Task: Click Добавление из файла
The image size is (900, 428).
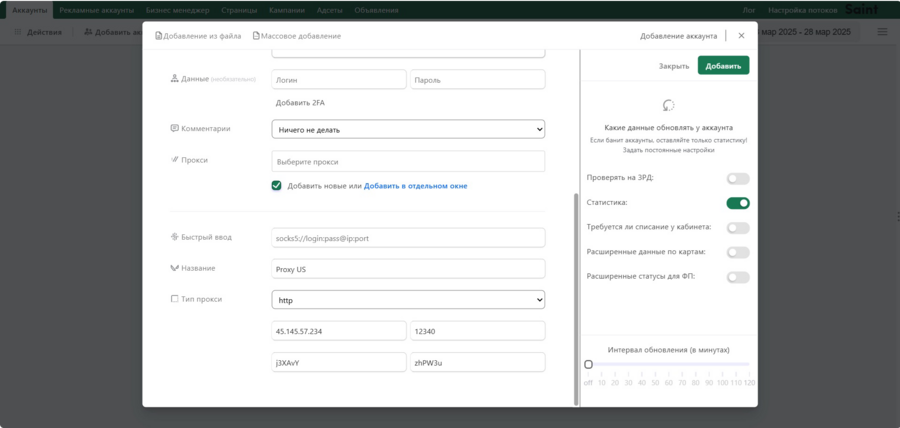Action: tap(198, 36)
